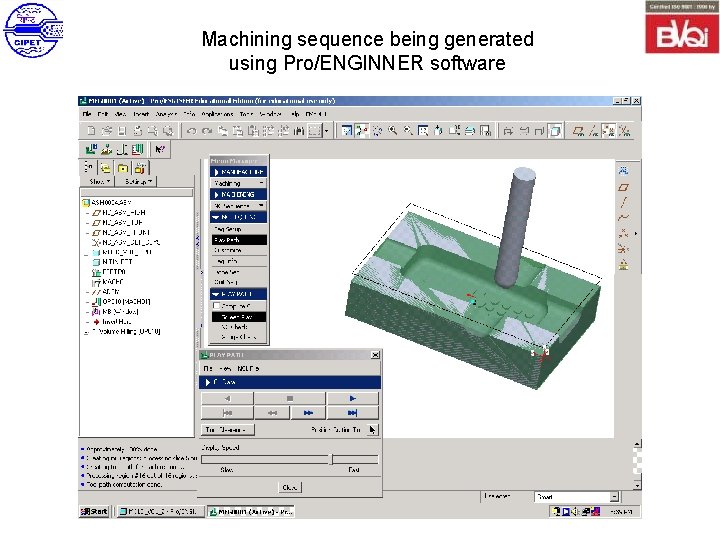720x540 pixels.
Task: Open the folder browser navigator tab icon
Action: pos(106,168)
